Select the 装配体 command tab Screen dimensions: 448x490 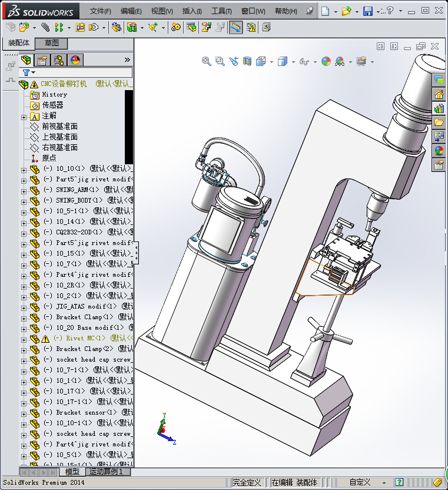point(19,43)
